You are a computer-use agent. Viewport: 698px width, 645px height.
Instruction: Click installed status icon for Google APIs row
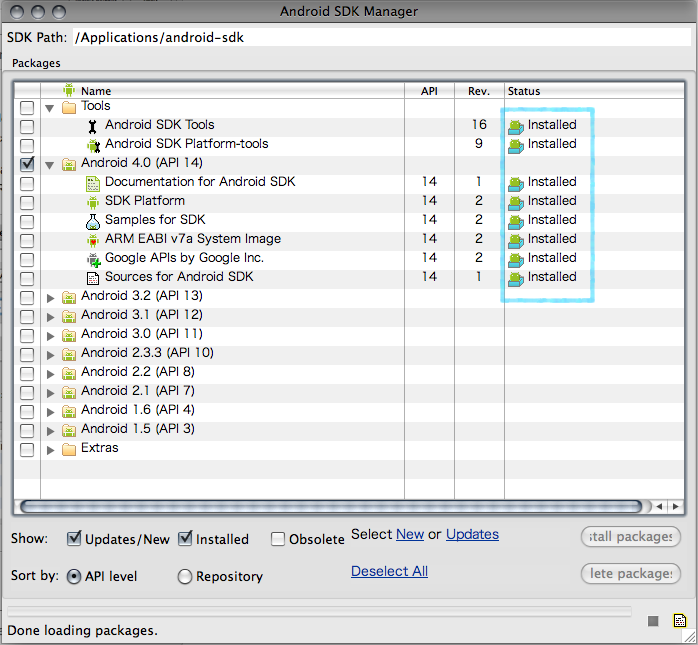point(515,260)
